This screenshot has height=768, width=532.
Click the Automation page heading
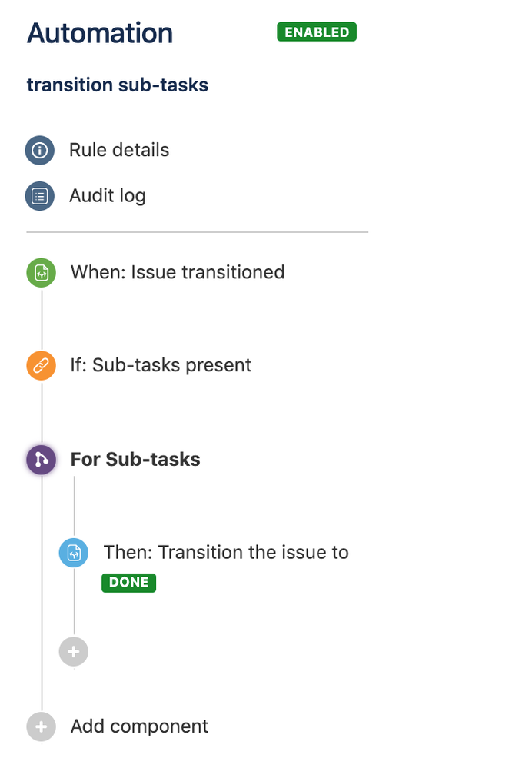coord(99,32)
